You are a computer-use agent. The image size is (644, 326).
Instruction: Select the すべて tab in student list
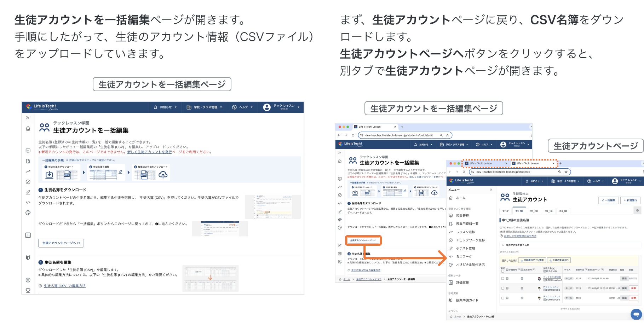pos(505,211)
